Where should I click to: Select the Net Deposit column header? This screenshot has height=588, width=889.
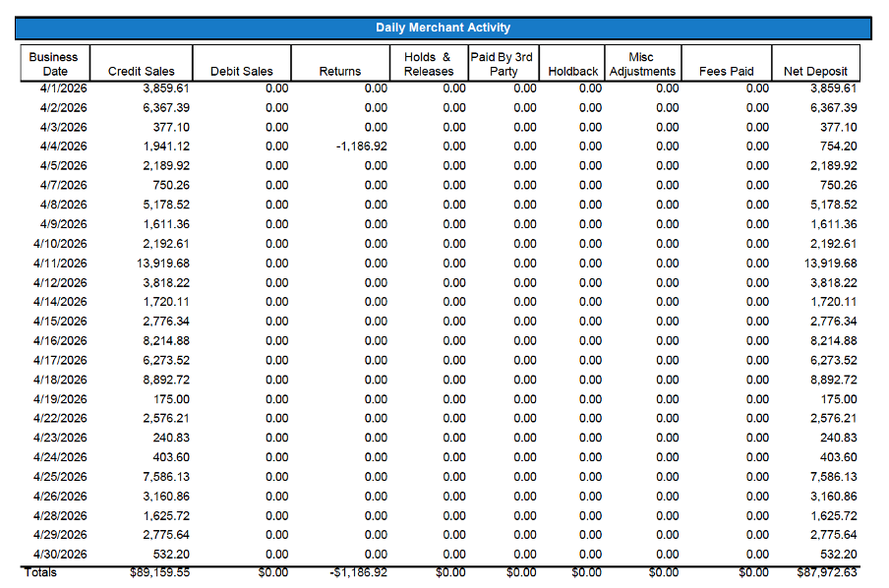point(815,64)
